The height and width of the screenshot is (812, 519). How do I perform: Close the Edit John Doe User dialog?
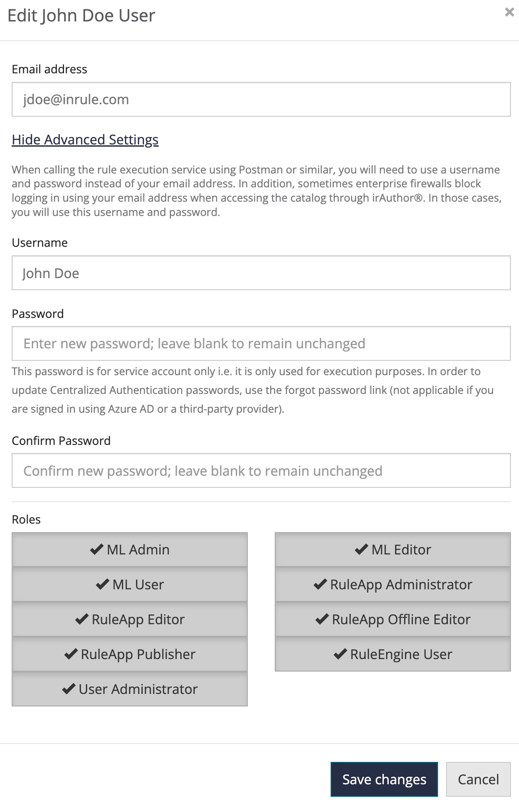[509, 13]
